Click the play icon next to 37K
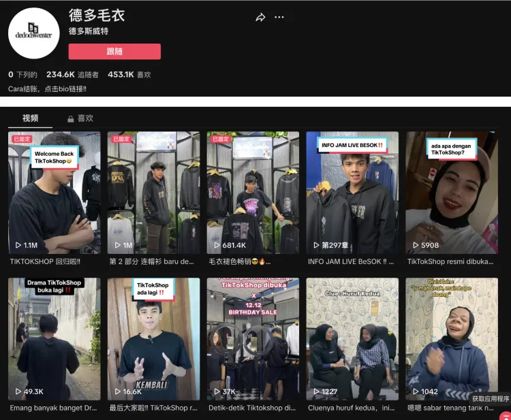The image size is (511, 420). tap(217, 391)
